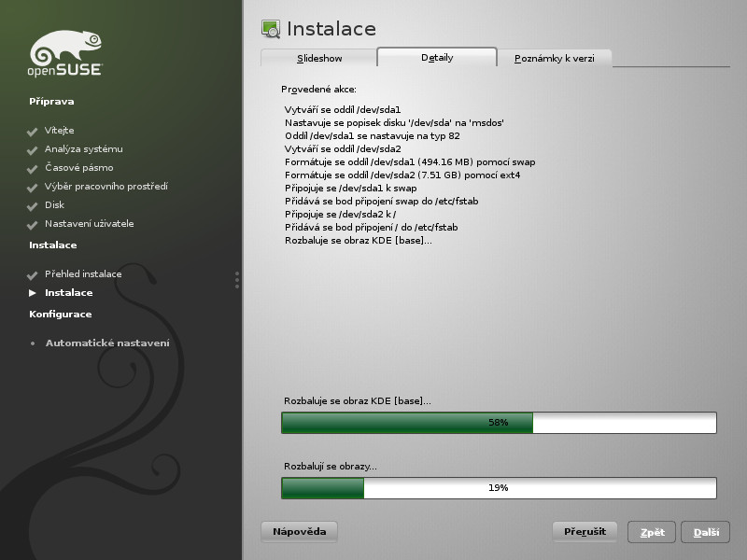The height and width of the screenshot is (560, 747).
Task: Click the 19% overall progress bar
Action: (499, 488)
